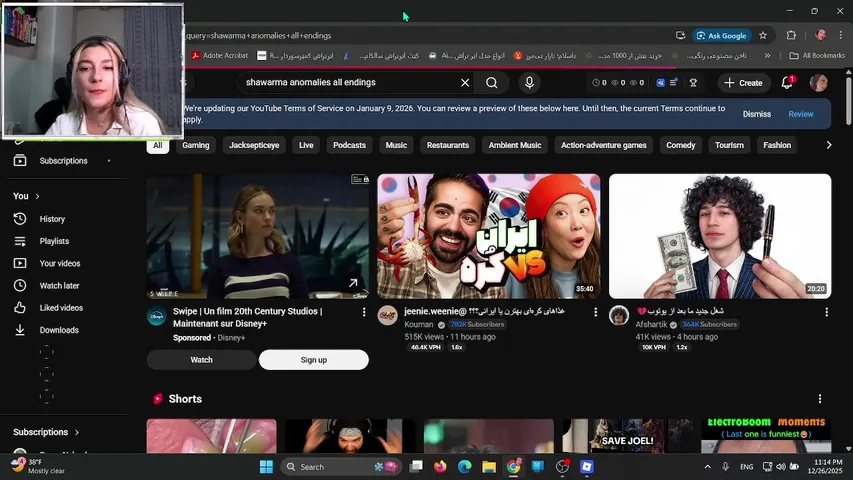Select the All filter chip
The height and width of the screenshot is (480, 853).
pyautogui.click(x=157, y=145)
